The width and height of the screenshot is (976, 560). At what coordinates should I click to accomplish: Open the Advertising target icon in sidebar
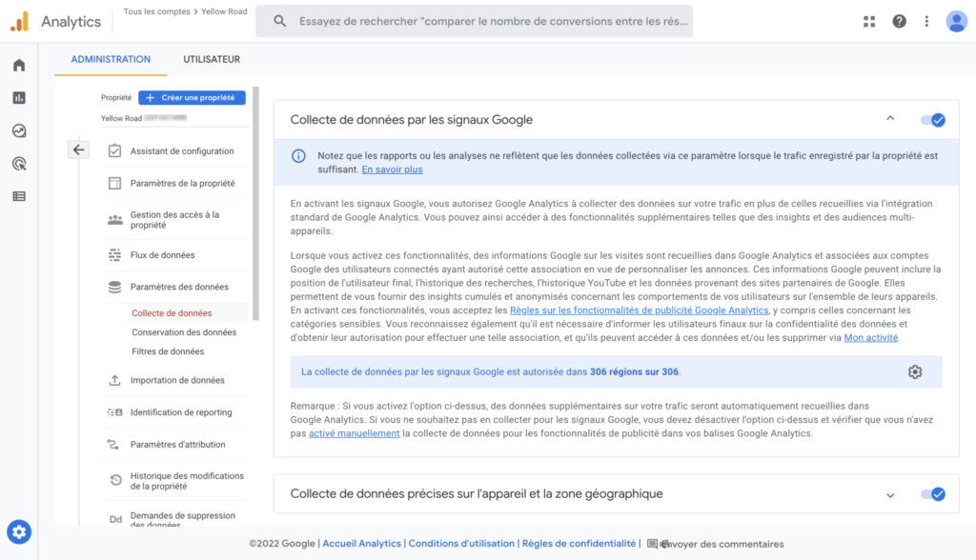tap(19, 164)
